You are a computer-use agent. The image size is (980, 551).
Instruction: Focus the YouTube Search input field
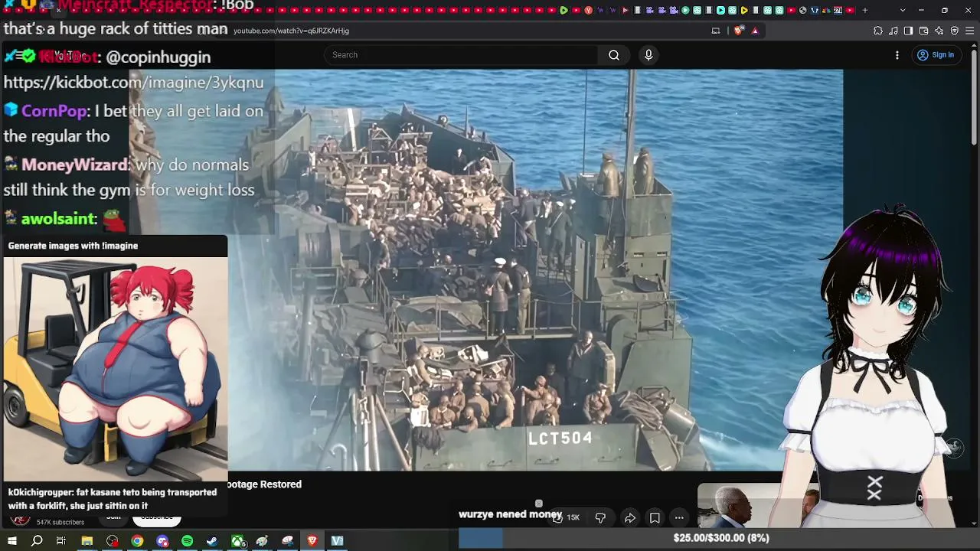(x=461, y=55)
